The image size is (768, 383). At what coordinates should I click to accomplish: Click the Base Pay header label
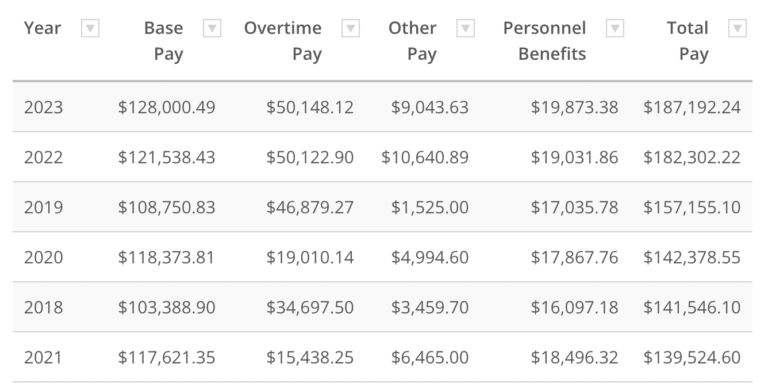point(164,41)
